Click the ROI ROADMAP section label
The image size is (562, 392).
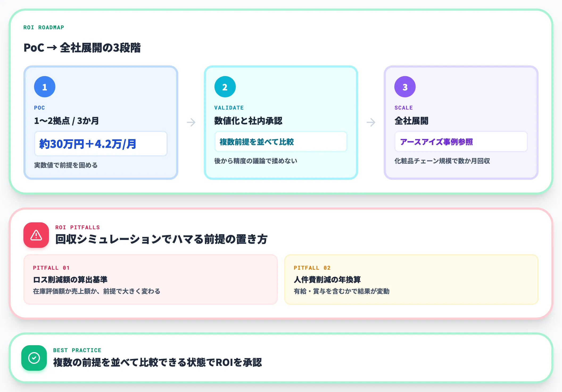[x=44, y=27]
